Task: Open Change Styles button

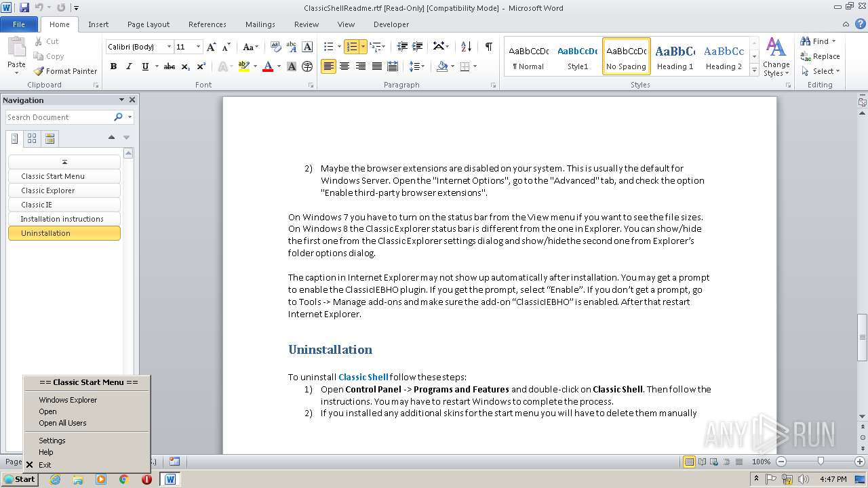Action: [776, 57]
